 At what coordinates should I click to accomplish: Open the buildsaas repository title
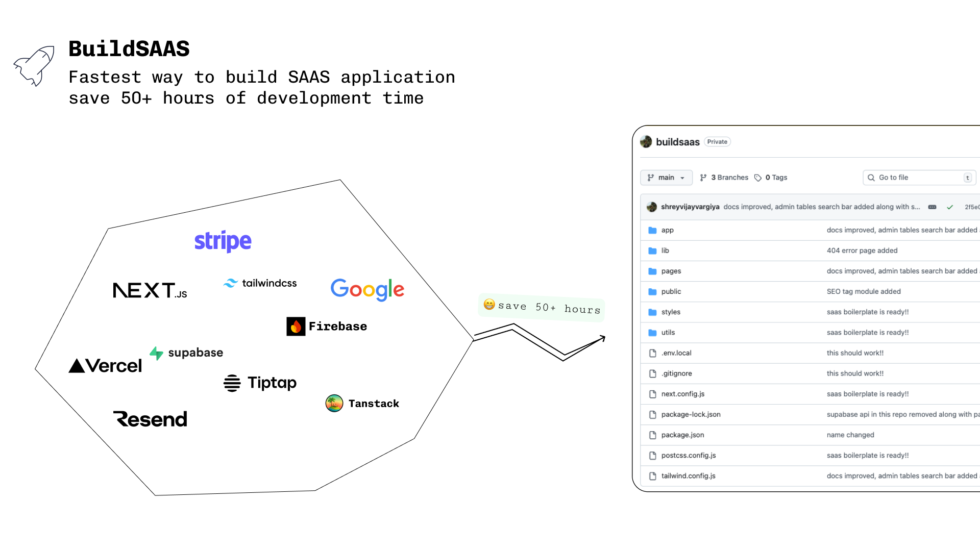click(x=677, y=141)
